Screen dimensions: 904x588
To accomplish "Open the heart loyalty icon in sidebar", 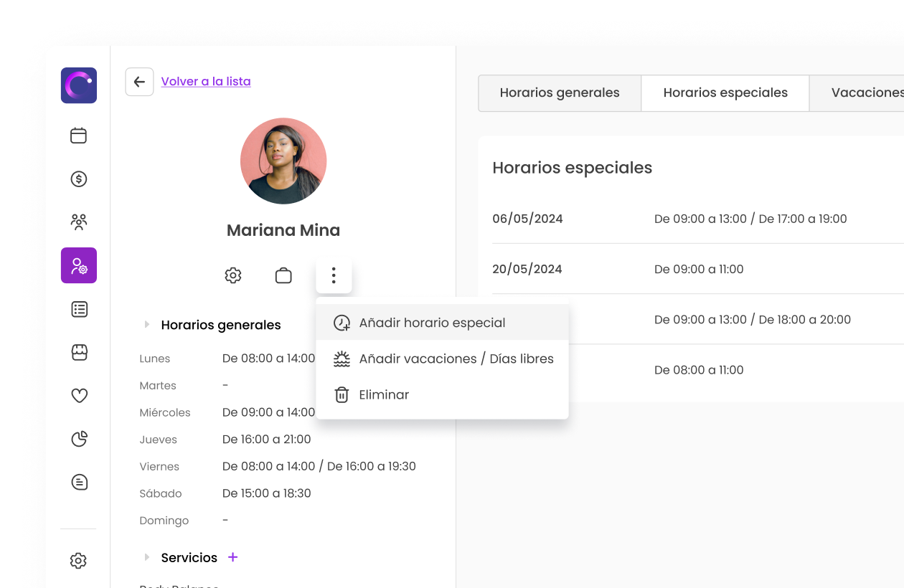I will click(x=79, y=395).
